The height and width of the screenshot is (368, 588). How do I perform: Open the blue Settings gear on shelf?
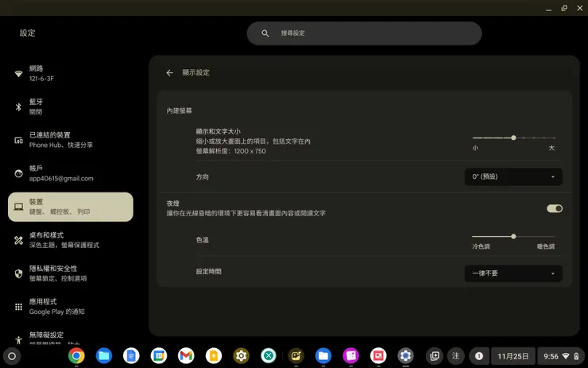tap(406, 355)
